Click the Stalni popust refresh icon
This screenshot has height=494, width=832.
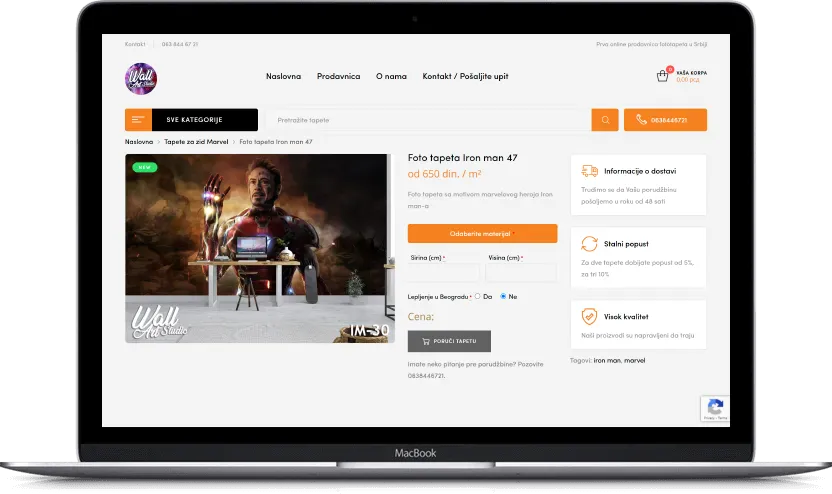[x=589, y=244]
